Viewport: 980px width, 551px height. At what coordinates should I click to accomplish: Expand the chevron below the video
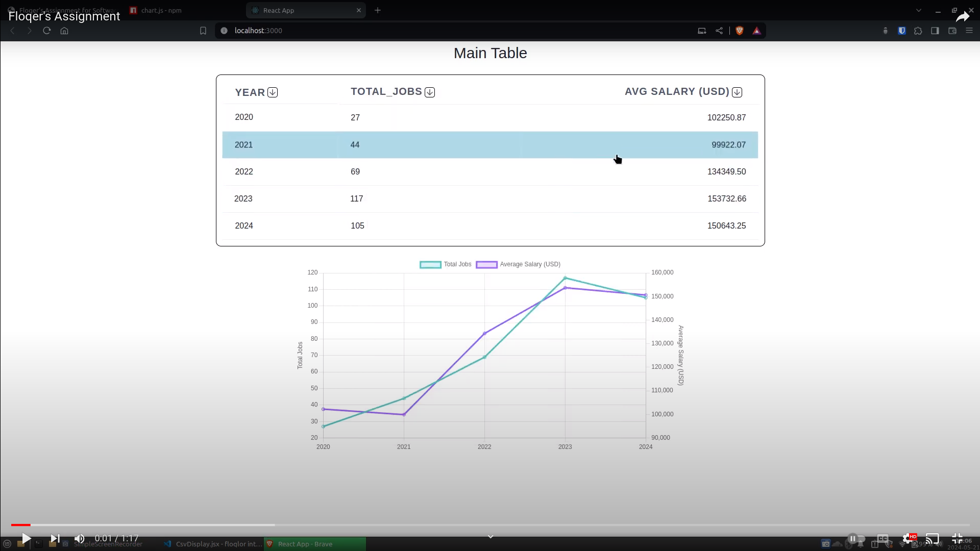point(490,537)
